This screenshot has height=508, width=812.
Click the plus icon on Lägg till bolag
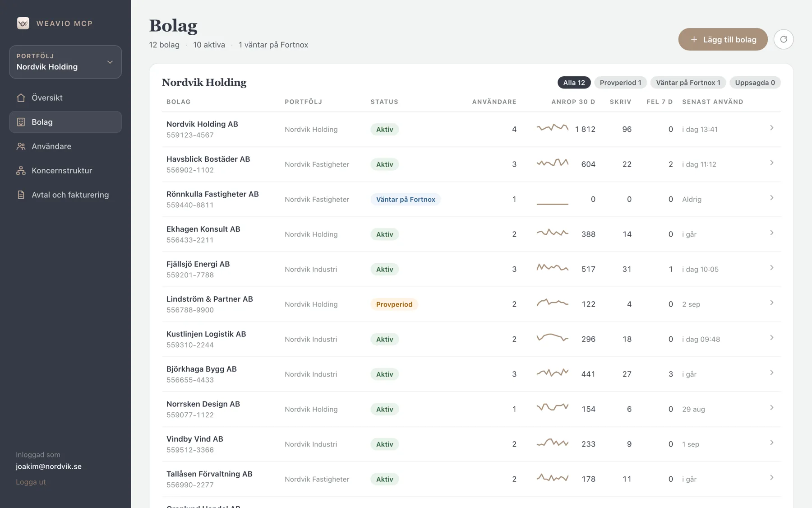(694, 39)
